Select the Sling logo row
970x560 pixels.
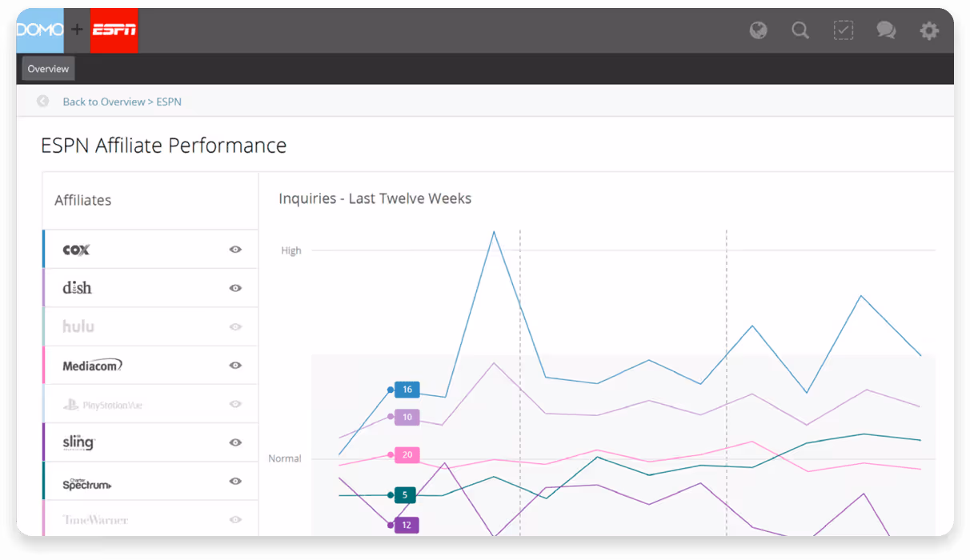[150, 442]
